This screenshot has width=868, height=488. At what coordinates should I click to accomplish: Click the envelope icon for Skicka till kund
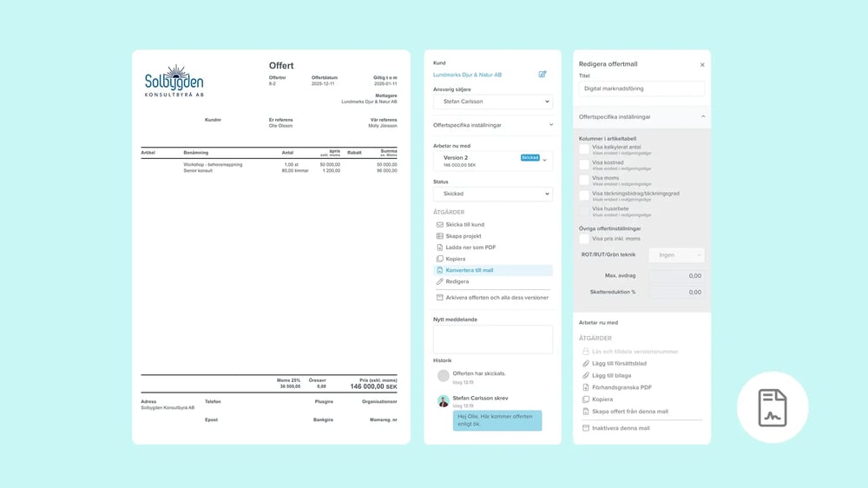click(439, 225)
